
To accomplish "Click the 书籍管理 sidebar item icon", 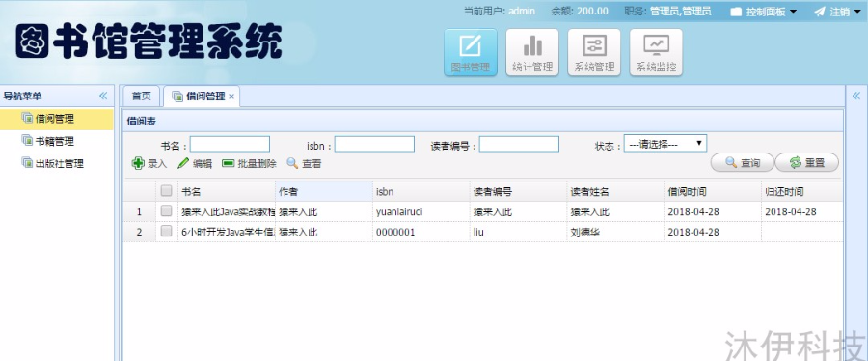I will [27, 141].
